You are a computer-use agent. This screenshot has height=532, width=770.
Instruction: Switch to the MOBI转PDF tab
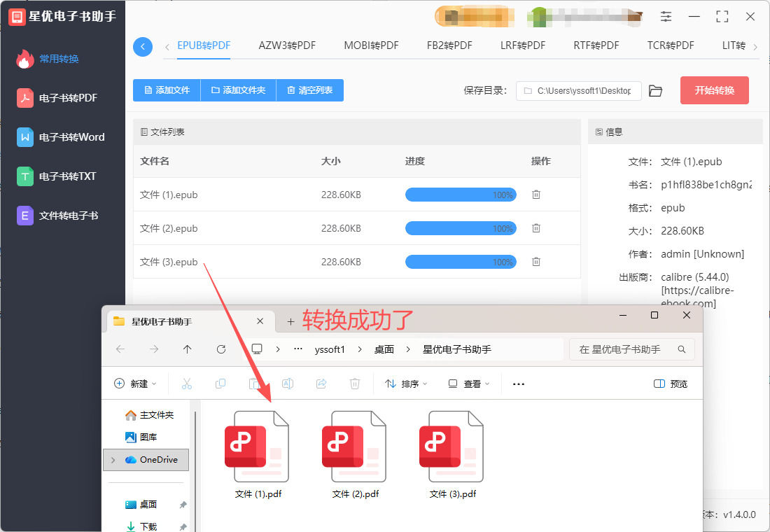371,45
